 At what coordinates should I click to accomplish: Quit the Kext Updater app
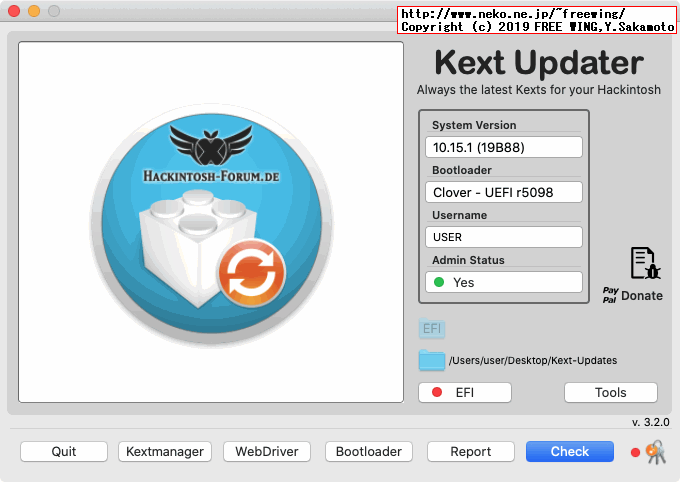pos(64,452)
